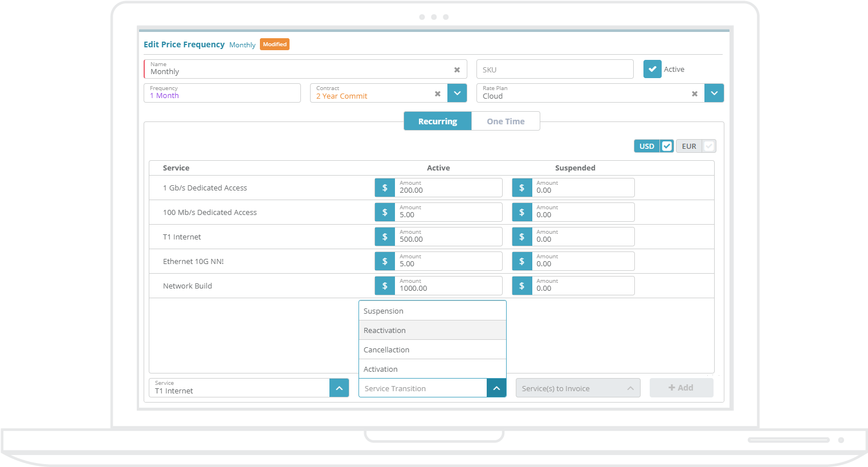Open the Service(s) to Invoice dropdown

click(630, 388)
